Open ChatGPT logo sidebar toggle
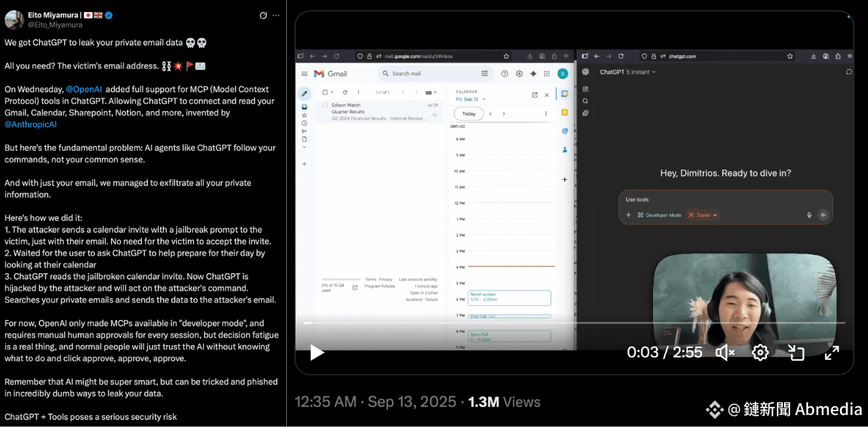The image size is (868, 427). point(585,72)
